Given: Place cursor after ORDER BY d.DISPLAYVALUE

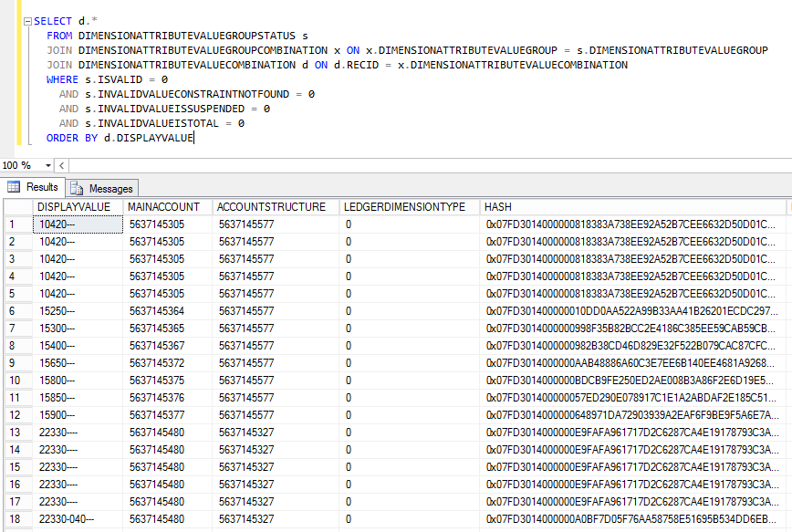Looking at the screenshot, I should [194, 138].
